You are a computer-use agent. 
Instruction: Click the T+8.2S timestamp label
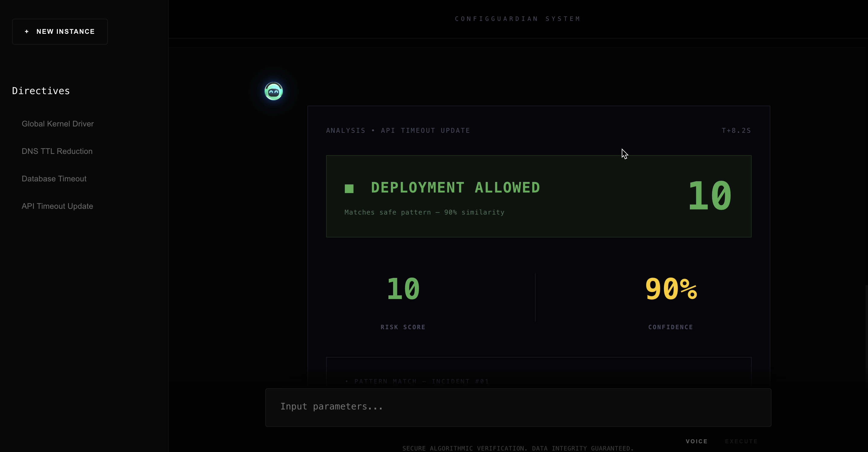coord(736,131)
